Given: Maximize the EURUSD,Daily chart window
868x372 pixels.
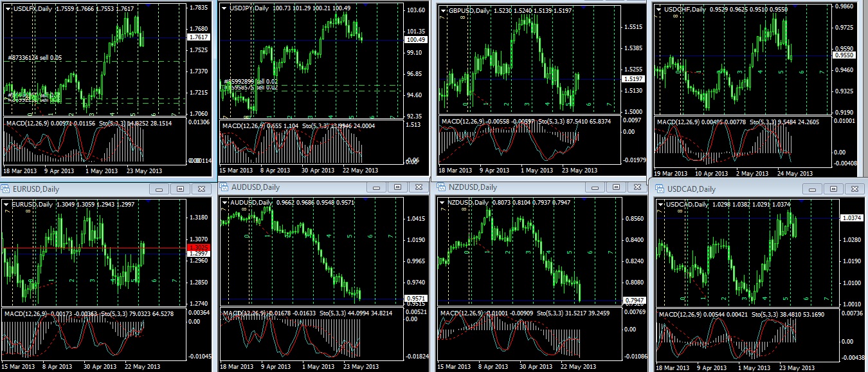Looking at the screenshot, I should tap(180, 189).
